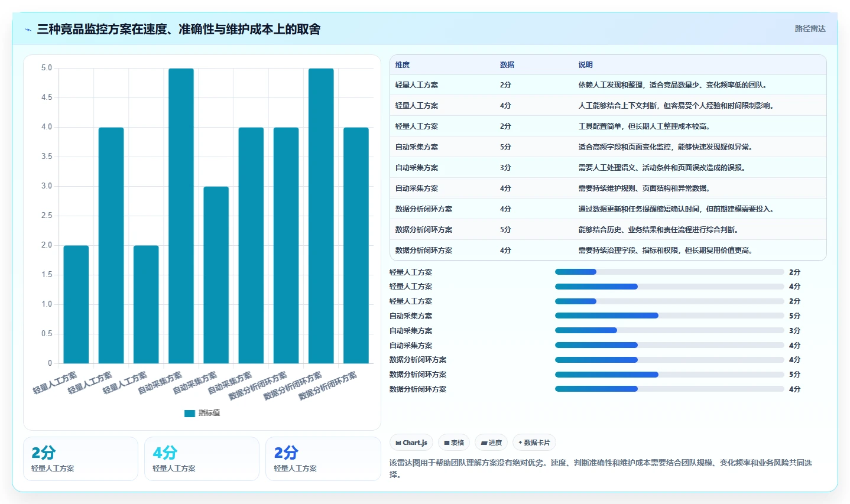Open the 4分 轻量人工方案 data card

point(202,459)
